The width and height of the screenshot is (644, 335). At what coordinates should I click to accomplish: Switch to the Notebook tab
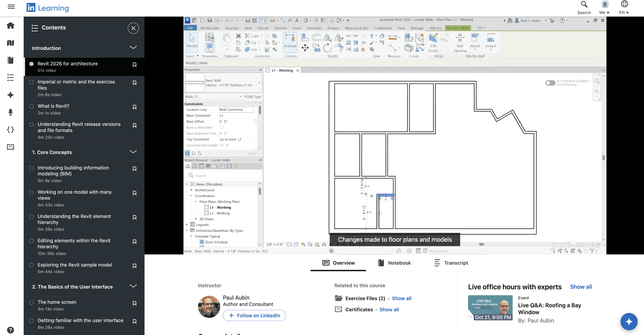394,263
